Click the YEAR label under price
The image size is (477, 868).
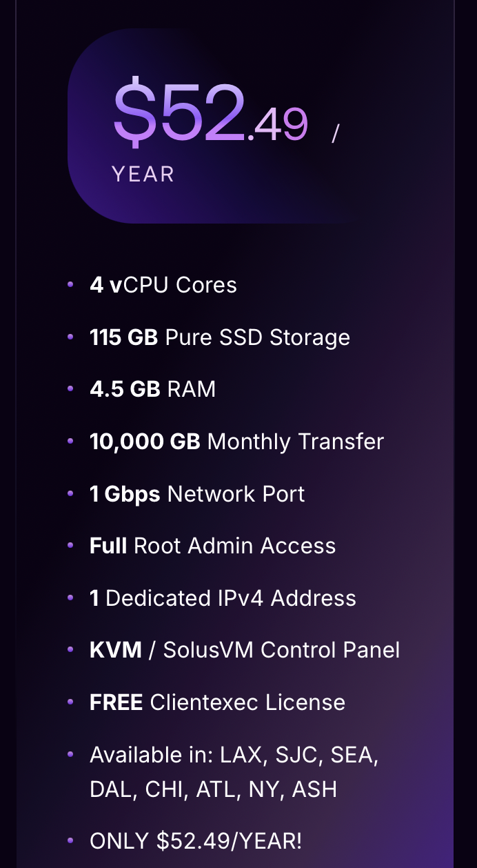[143, 174]
